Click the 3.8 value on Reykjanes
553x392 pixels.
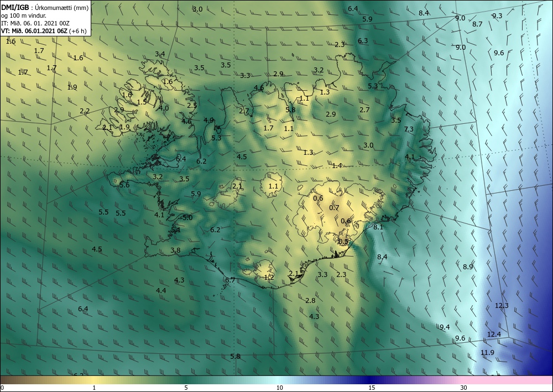175,250
